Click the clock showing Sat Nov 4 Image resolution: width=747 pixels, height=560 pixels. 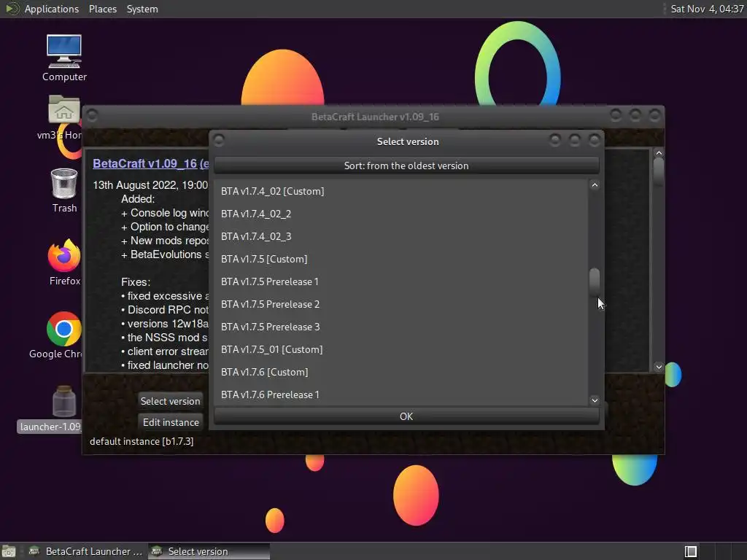point(706,9)
